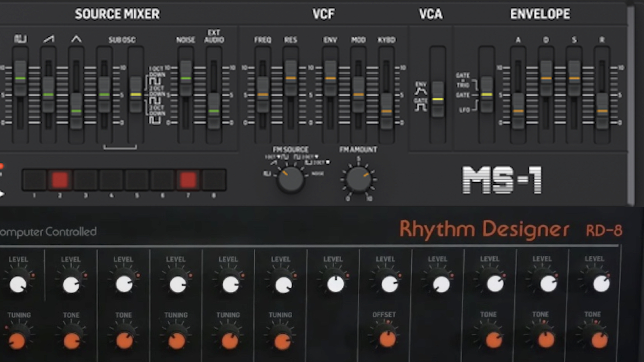Screen dimensions: 644x362
Task: Click the SUB OSC level fader
Action: (x=104, y=95)
